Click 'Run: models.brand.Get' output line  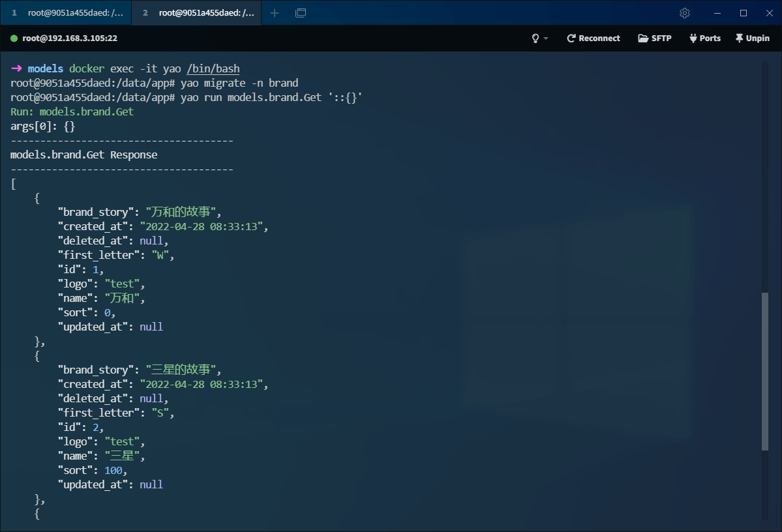click(x=72, y=111)
